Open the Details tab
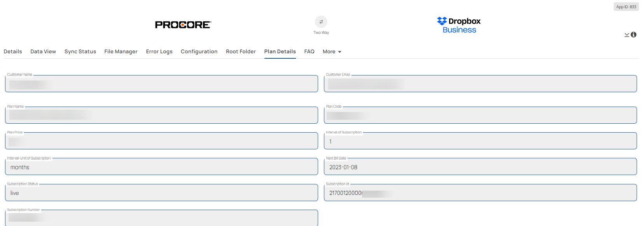 13,51
